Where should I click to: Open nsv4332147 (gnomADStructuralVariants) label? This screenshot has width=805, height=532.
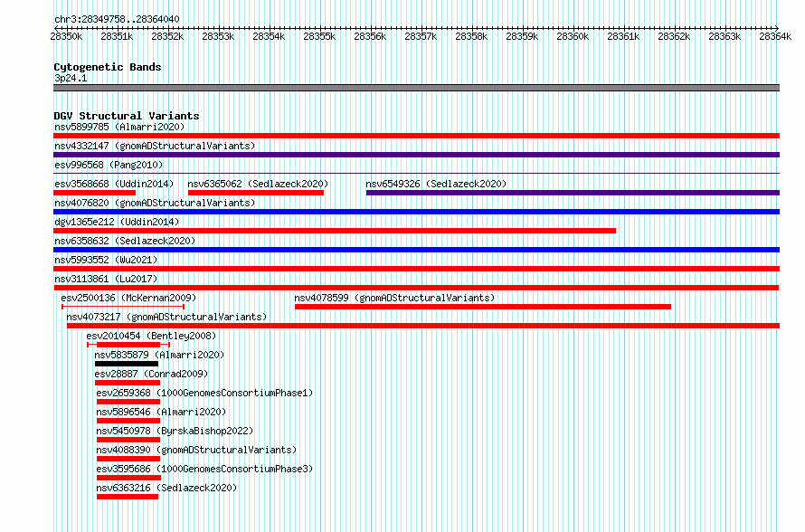point(155,146)
